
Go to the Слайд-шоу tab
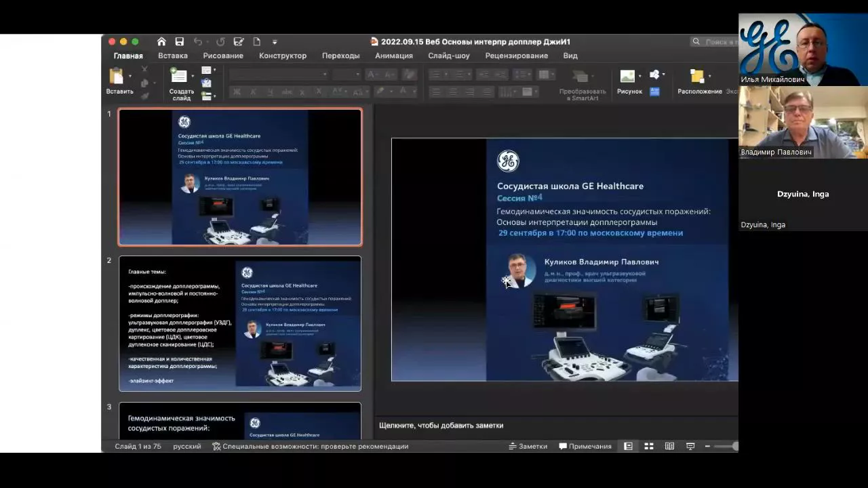click(449, 56)
